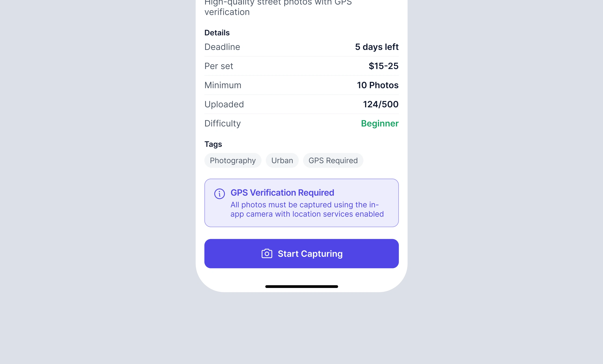Tap the GPS Required tag
The height and width of the screenshot is (364, 603).
[333, 160]
